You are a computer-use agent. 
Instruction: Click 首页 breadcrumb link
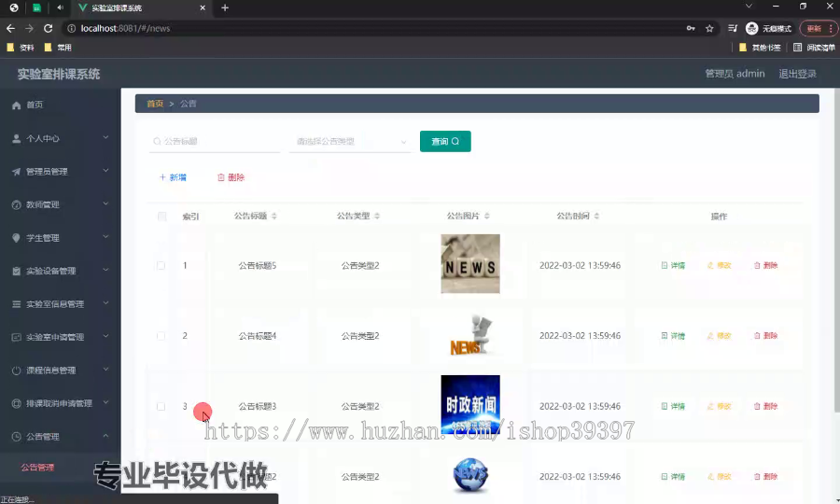click(x=155, y=104)
